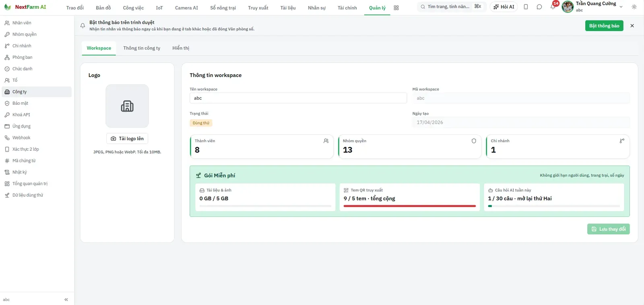Click the NextFarm AI logo
Screen dimensions: 644x305
25,7
